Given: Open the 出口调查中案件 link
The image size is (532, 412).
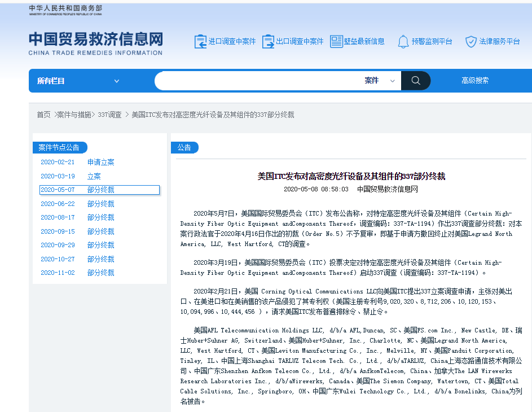Looking at the screenshot, I should click(300, 41).
